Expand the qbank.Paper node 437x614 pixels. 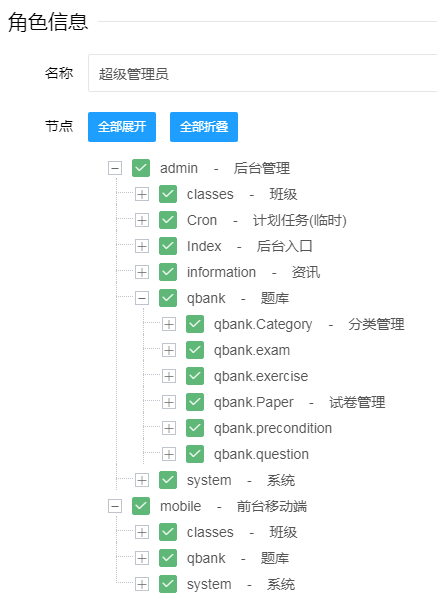(169, 402)
